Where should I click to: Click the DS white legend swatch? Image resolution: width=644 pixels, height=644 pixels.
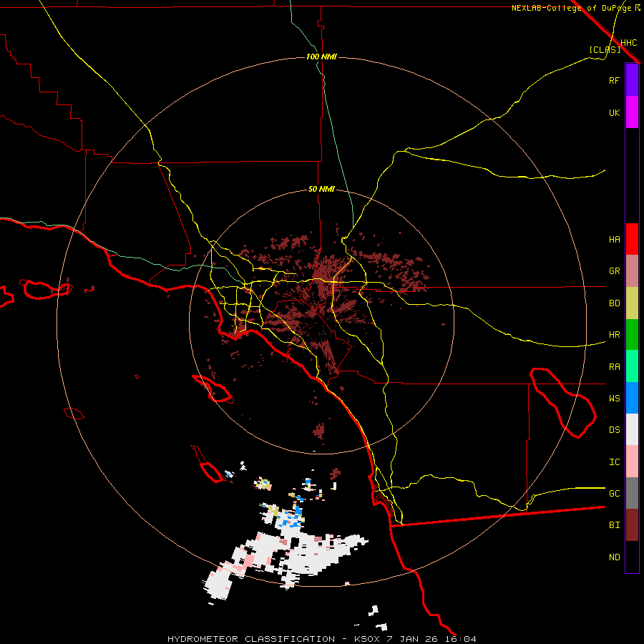632,429
